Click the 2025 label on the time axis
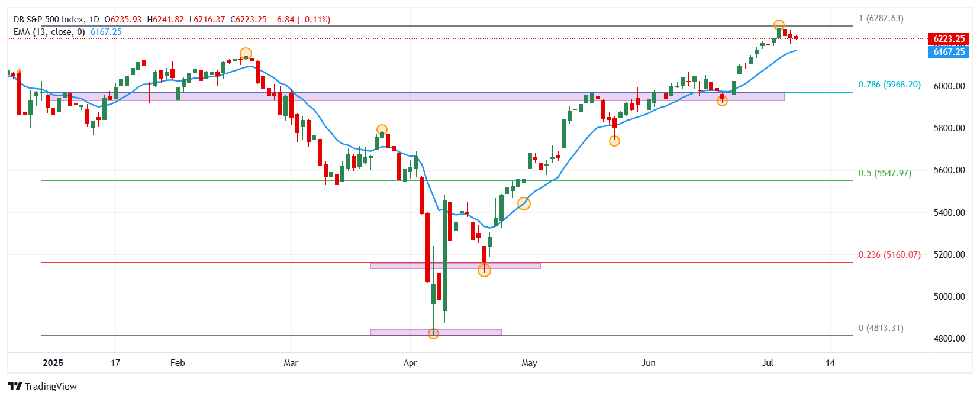 (53, 363)
